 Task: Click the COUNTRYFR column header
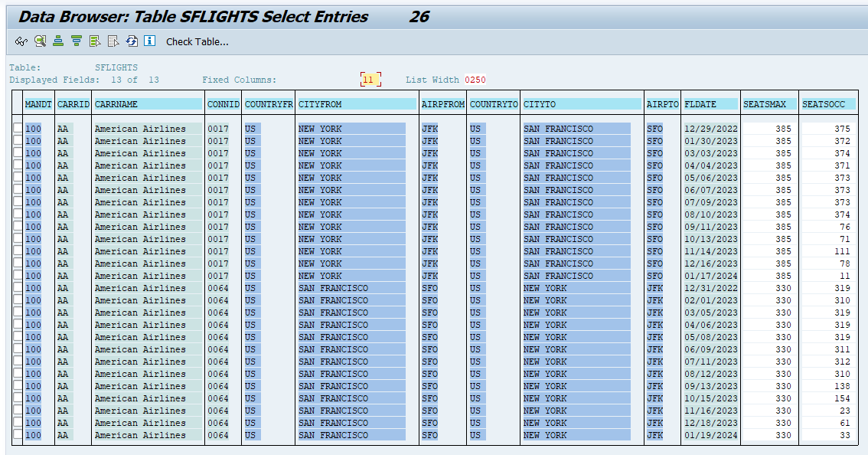coord(269,104)
